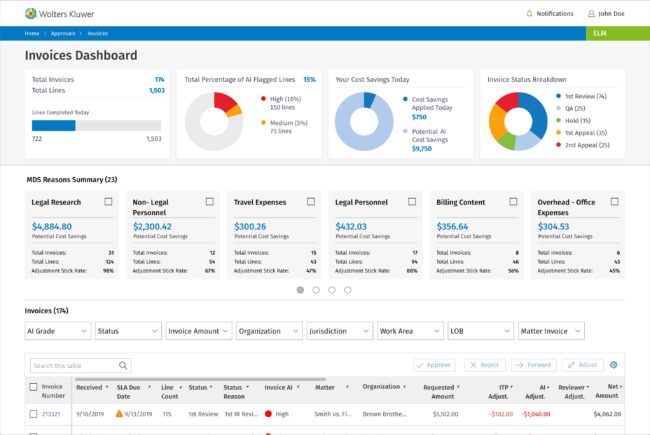Open table settings with the gear icon
Viewport: 650px width, 435px height.
(614, 365)
